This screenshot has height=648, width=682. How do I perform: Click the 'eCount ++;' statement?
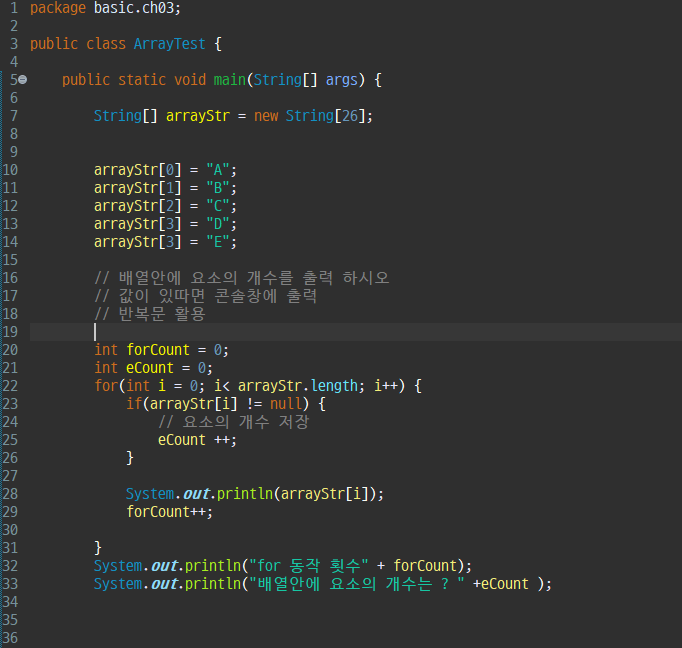[197, 440]
